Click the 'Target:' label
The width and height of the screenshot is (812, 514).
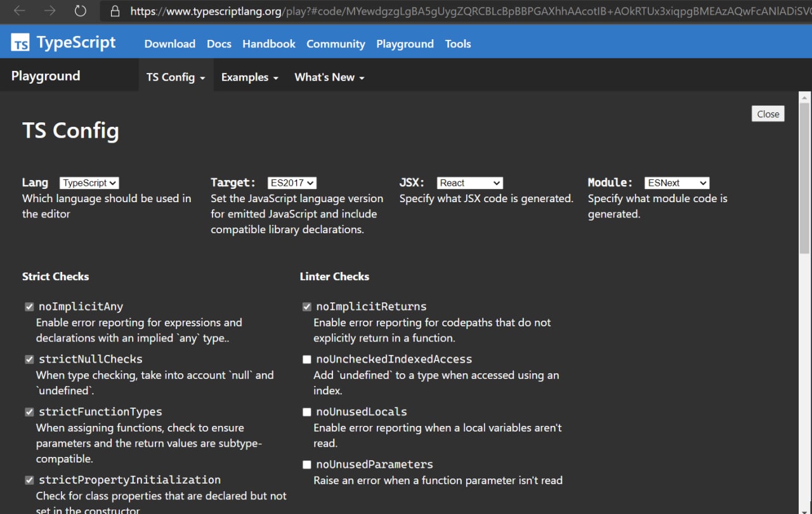[x=233, y=183]
